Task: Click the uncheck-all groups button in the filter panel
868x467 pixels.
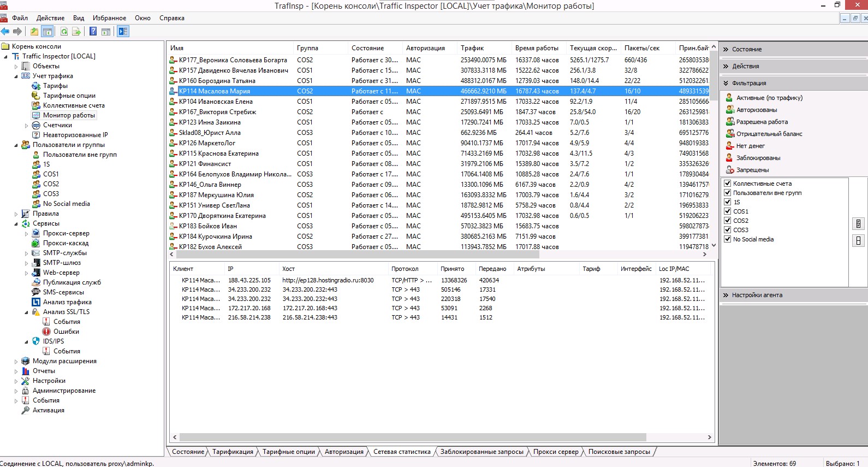Action: [x=858, y=240]
